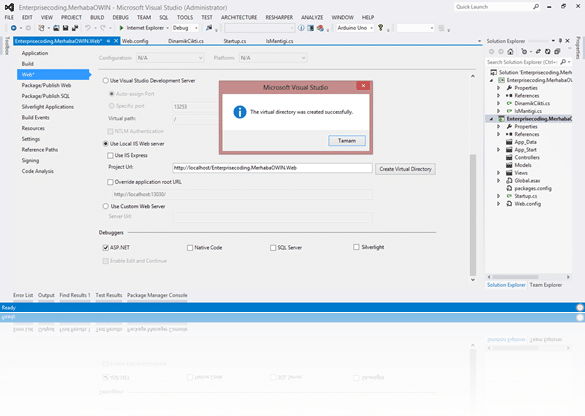Click the pending changes filter icon in Solution Explorer
Screen dimensions: 585x416
point(524,51)
